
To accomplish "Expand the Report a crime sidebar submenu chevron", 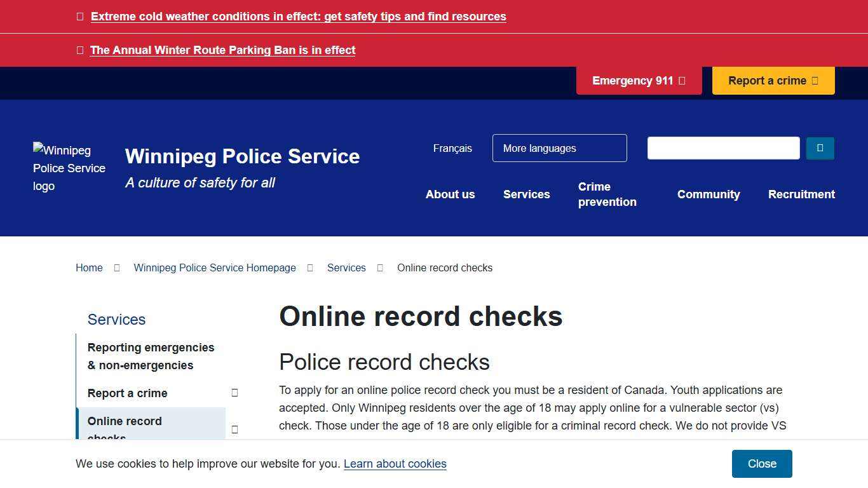I will (234, 393).
